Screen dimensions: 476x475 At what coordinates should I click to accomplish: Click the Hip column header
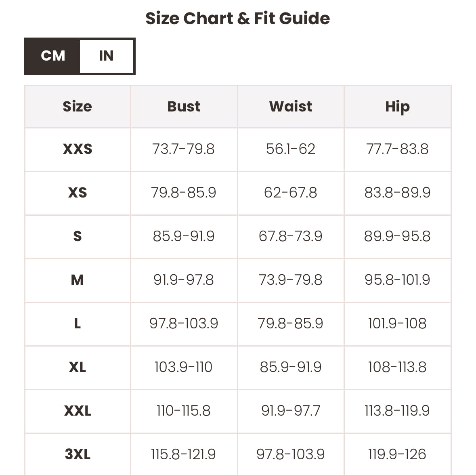pyautogui.click(x=397, y=107)
